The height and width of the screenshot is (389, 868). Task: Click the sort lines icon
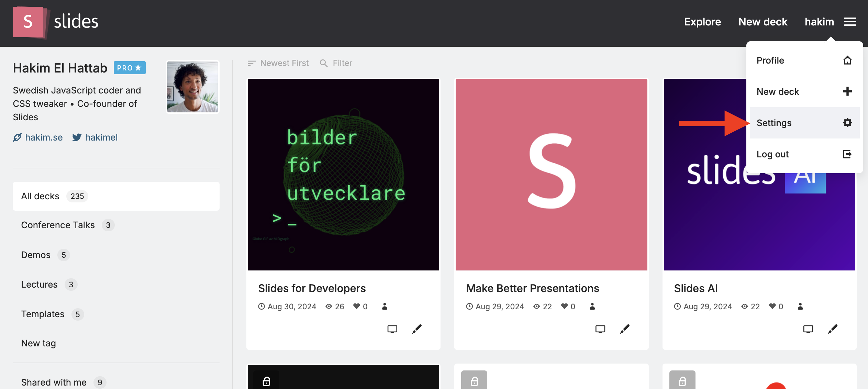coord(252,63)
